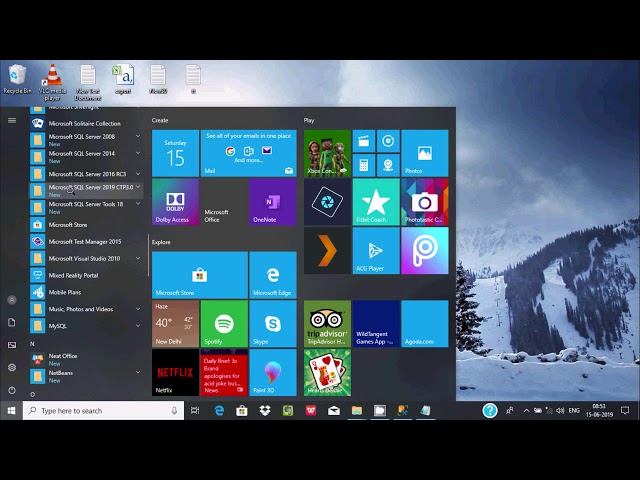Expand the MySQL folder
640x480 pixels.
point(87,326)
